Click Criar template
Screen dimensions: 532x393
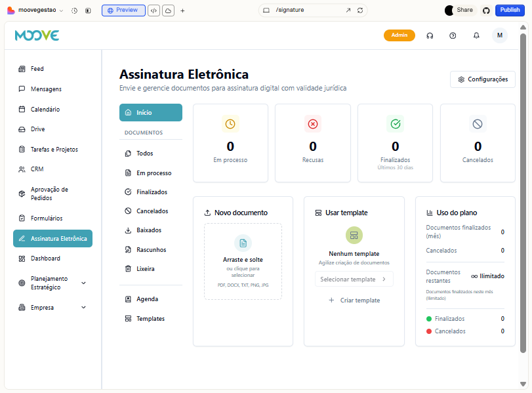click(354, 300)
